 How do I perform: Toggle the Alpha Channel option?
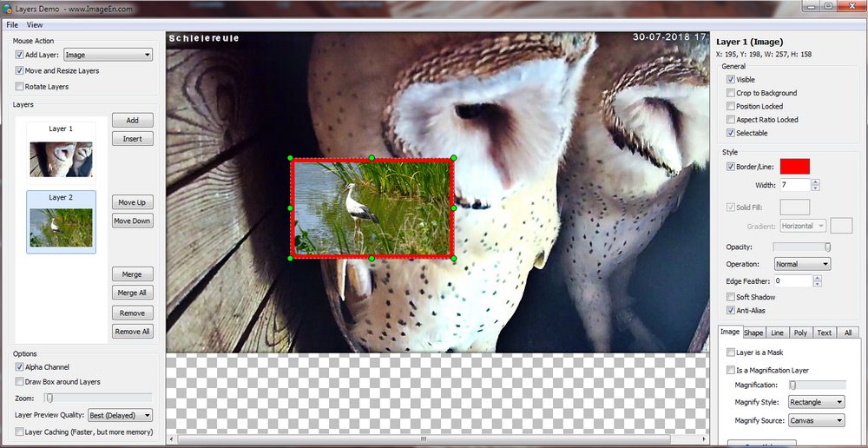(19, 366)
